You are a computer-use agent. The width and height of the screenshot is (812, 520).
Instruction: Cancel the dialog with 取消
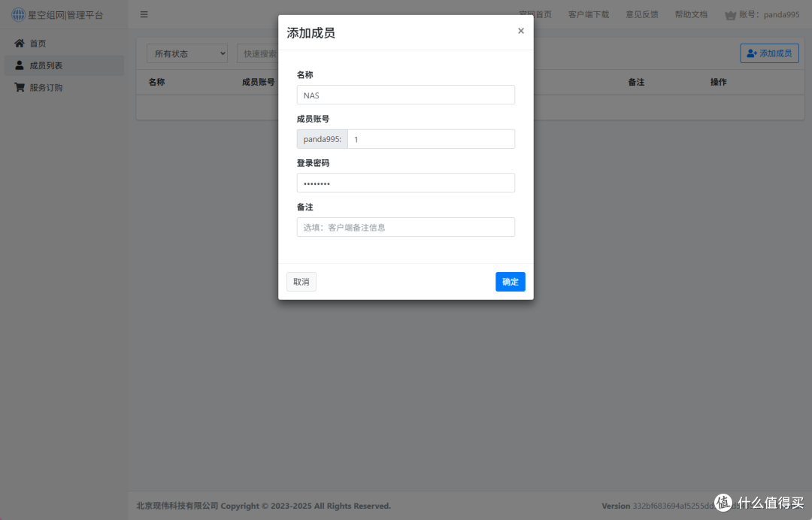click(301, 282)
